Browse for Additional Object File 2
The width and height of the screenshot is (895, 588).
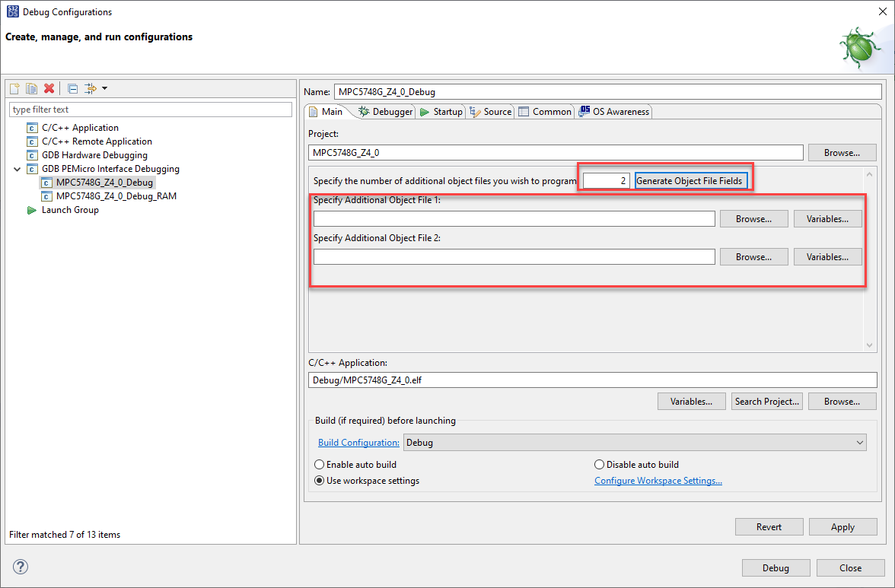pos(753,257)
